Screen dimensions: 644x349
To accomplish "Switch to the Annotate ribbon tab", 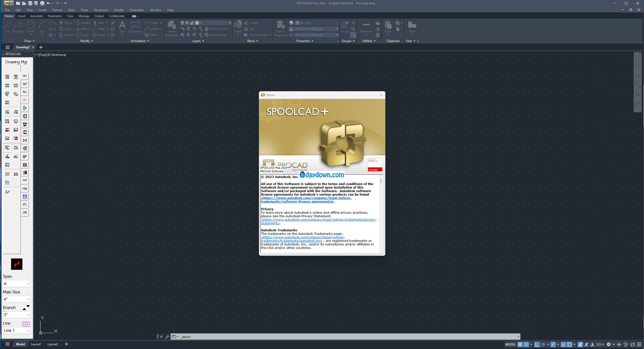I will [36, 16].
